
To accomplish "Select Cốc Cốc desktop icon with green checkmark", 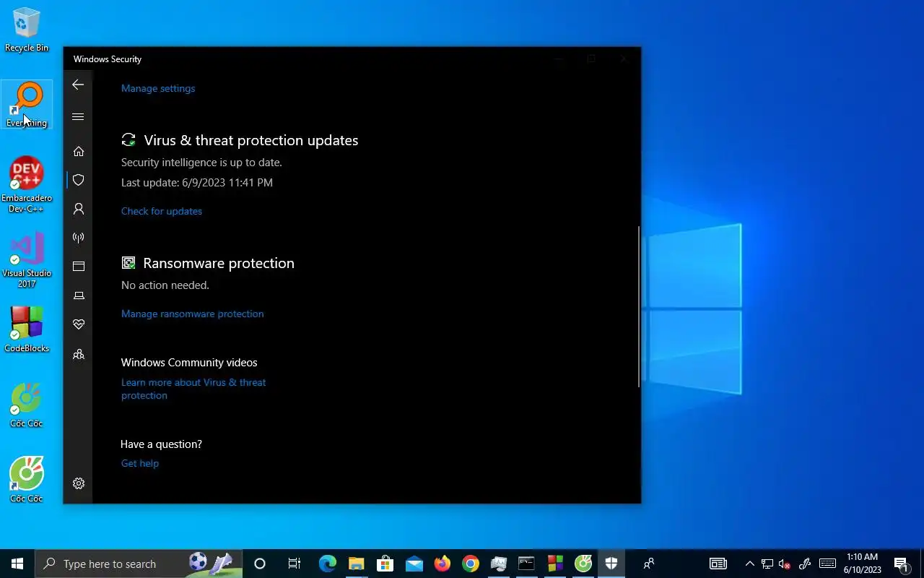I will pyautogui.click(x=27, y=405).
